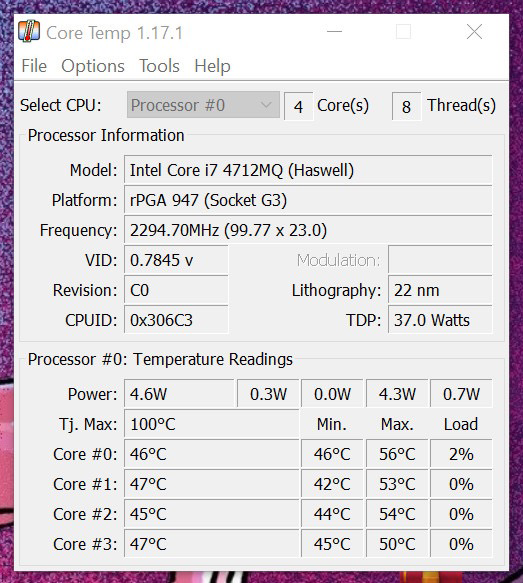The image size is (523, 583).
Task: Expand the Processor #0 dropdown
Action: coord(203,105)
